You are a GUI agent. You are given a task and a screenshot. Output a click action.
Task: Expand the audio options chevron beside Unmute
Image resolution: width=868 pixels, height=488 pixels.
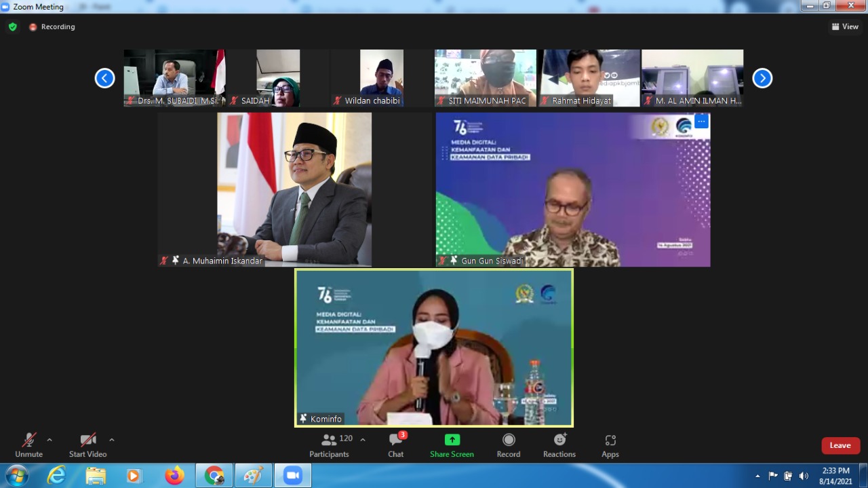coord(48,438)
